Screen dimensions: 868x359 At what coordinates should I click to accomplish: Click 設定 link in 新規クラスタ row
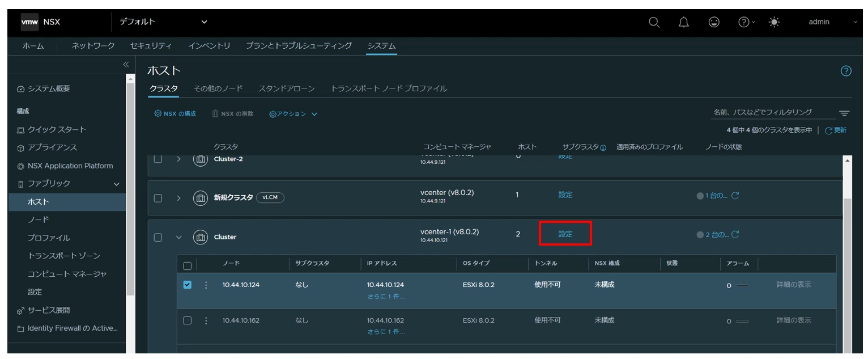click(565, 195)
